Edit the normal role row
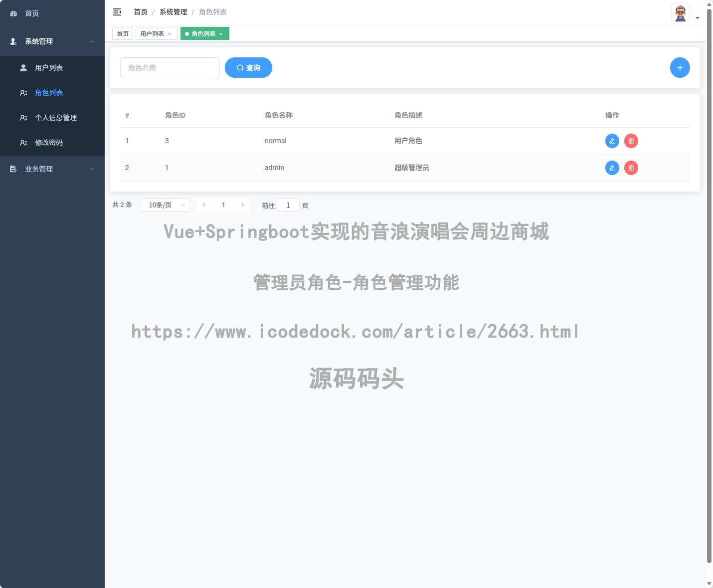Viewport: 713px width, 588px height. 612,141
